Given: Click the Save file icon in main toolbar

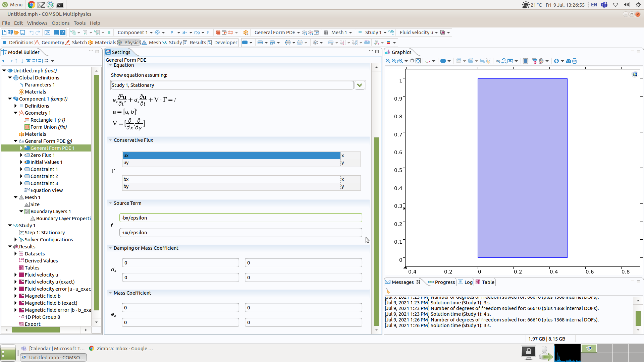Looking at the screenshot, I should [x=22, y=33].
